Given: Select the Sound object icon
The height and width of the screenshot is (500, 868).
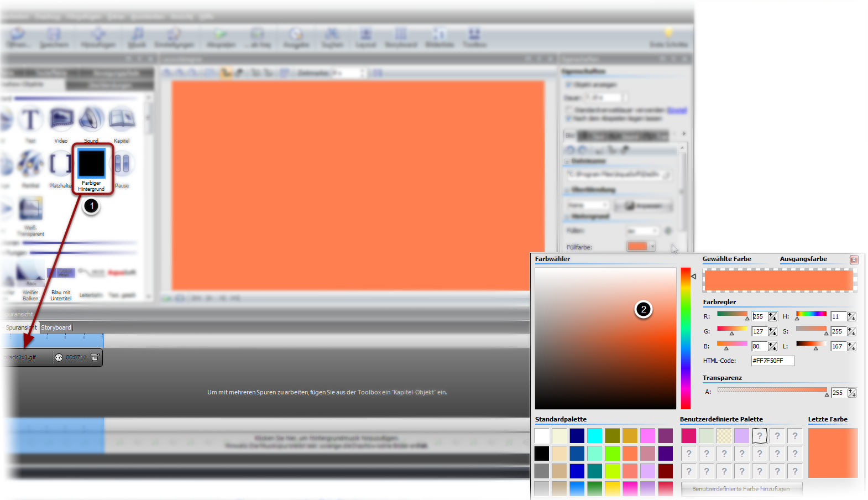Looking at the screenshot, I should coord(91,119).
